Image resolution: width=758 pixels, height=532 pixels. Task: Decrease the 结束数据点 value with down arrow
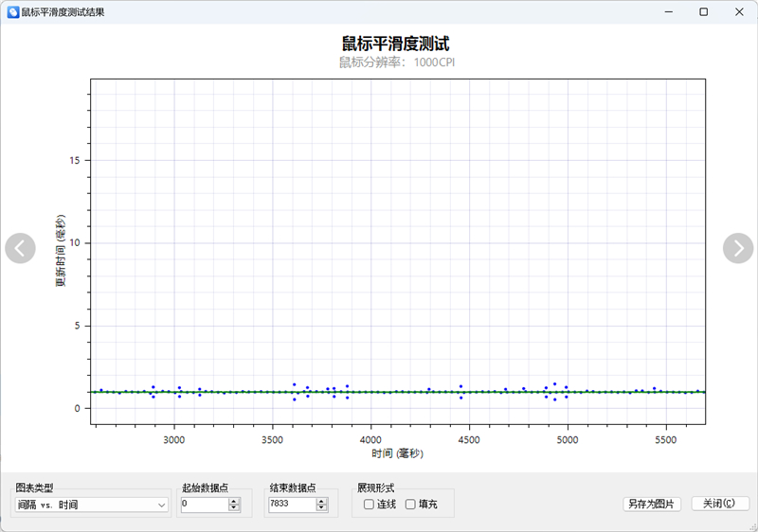[321, 509]
